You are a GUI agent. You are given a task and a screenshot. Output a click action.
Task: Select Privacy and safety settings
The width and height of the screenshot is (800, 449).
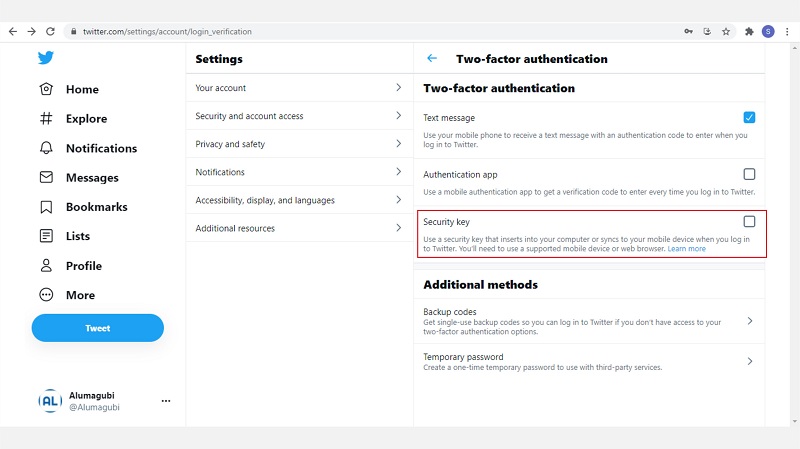point(298,144)
